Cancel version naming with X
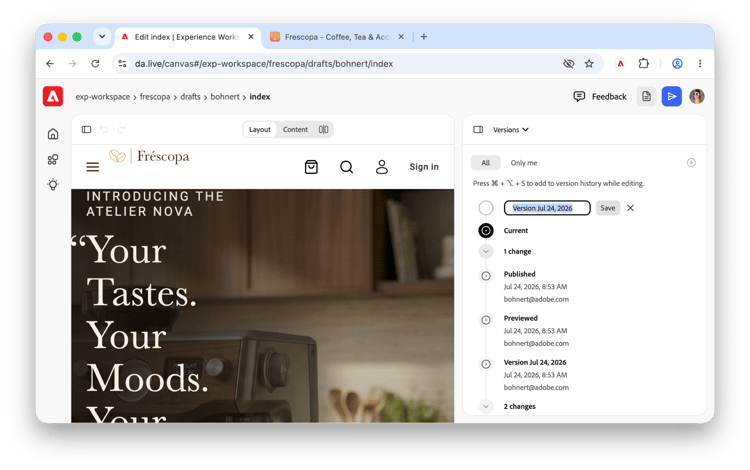 click(630, 208)
